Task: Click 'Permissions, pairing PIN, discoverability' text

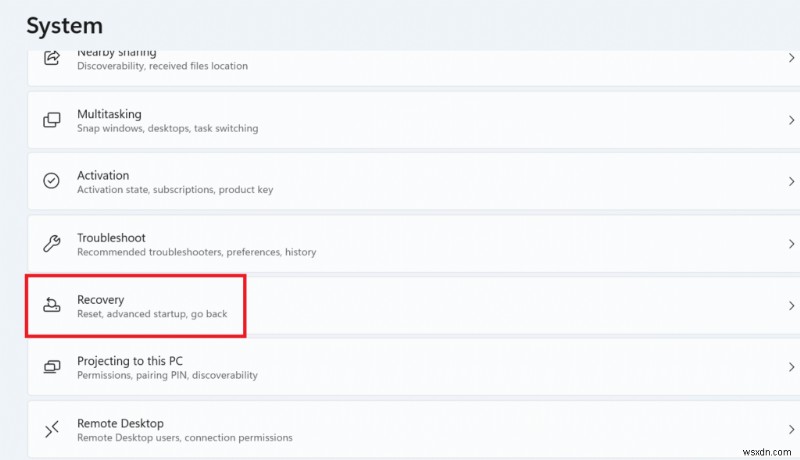Action: [167, 375]
